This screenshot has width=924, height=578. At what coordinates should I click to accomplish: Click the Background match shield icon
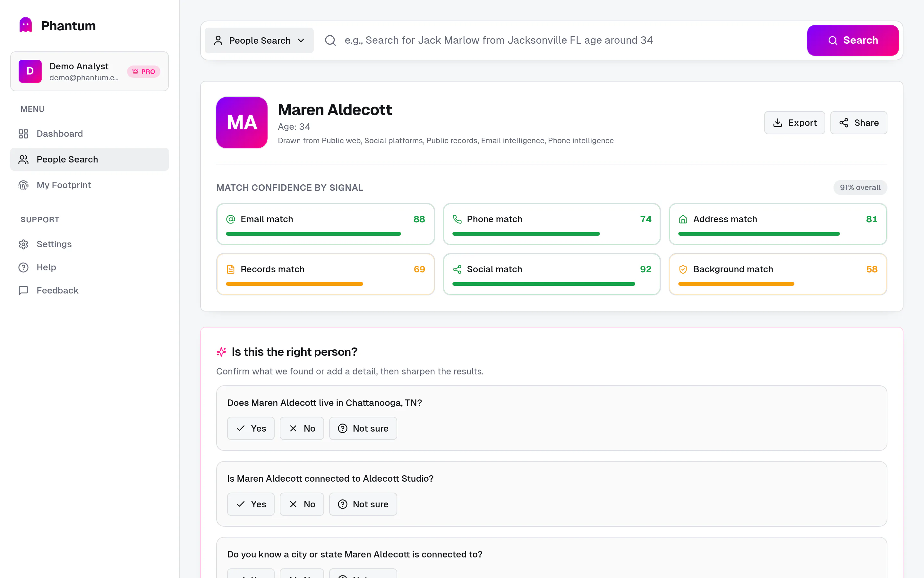coord(683,269)
